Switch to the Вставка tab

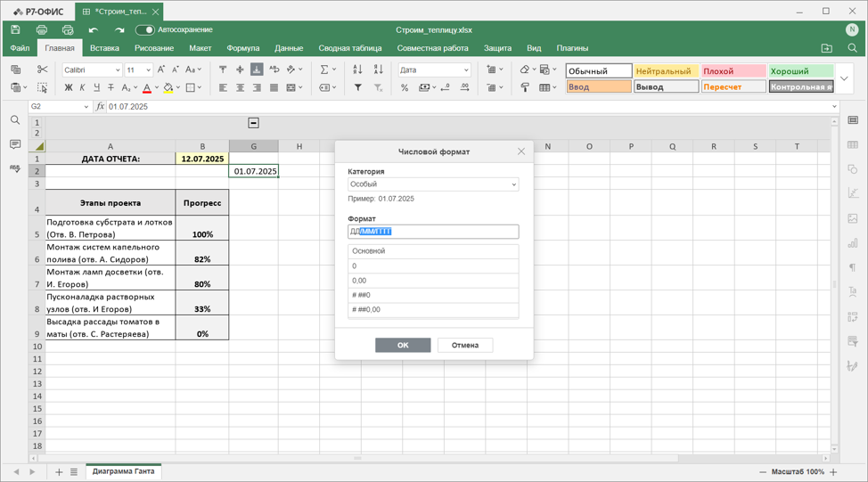click(104, 48)
